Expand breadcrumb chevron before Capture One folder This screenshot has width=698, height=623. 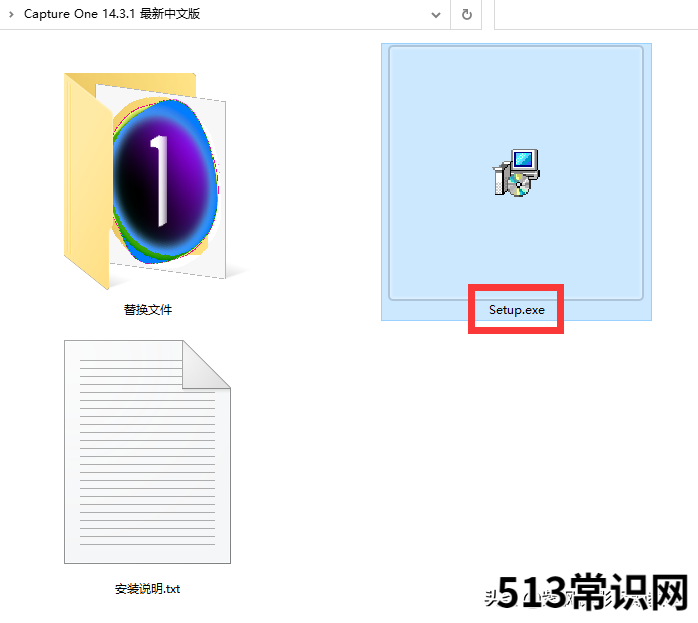point(11,14)
